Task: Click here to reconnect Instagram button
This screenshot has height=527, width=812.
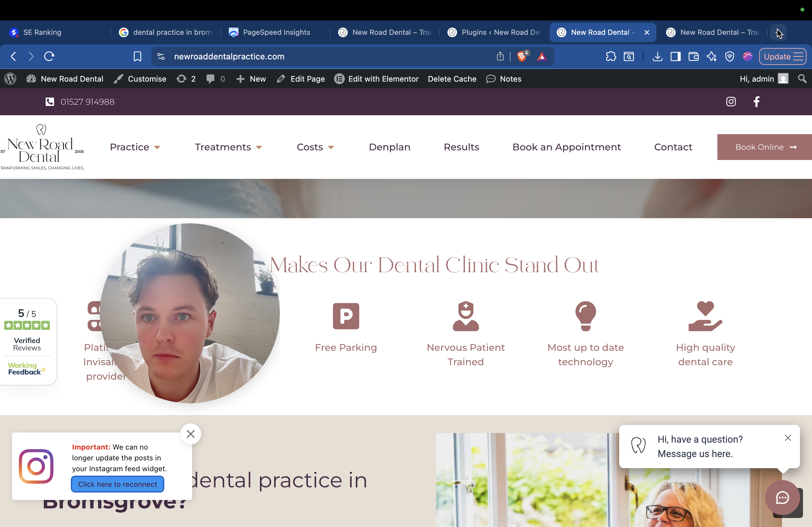Action: [x=117, y=484]
